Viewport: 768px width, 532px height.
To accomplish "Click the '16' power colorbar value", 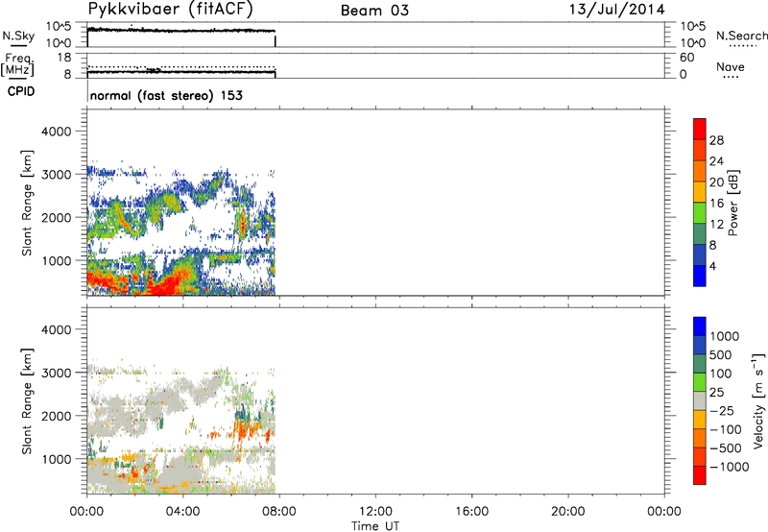I will point(716,203).
